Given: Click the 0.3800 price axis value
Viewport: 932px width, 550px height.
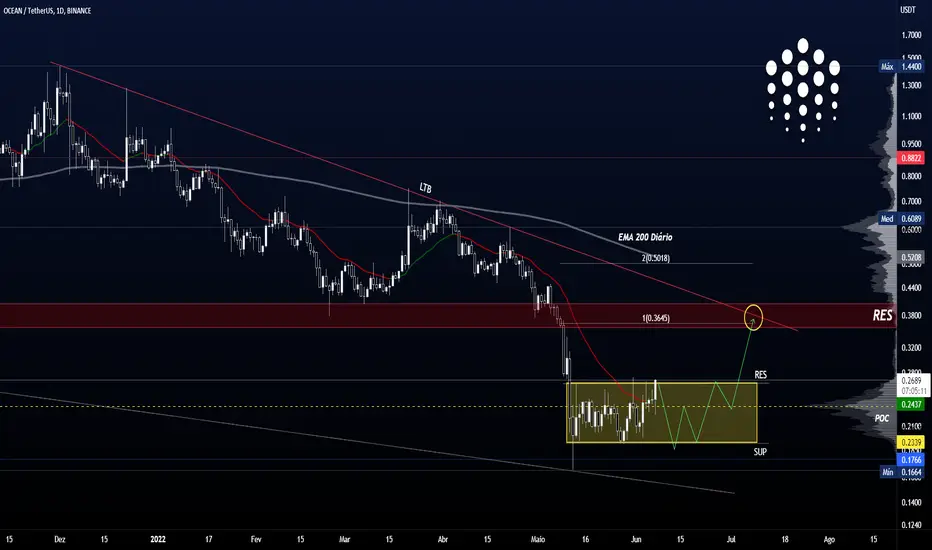Looking at the screenshot, I should pos(911,315).
